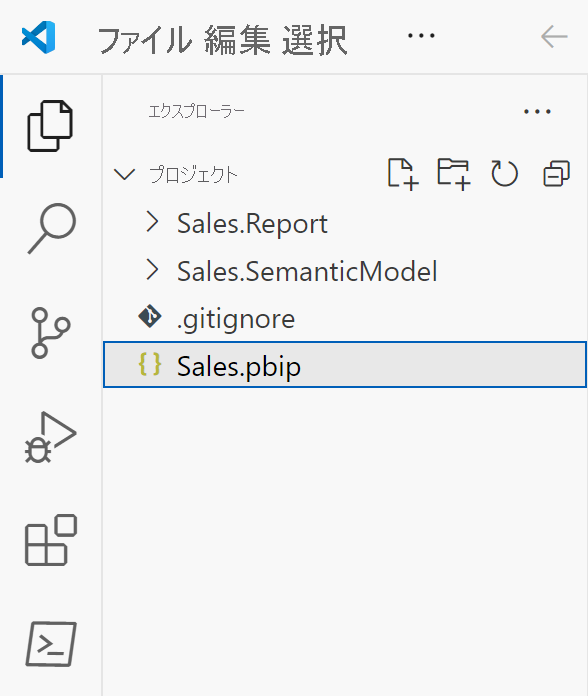The image size is (588, 696).
Task: Click the back navigation arrow
Action: click(554, 36)
